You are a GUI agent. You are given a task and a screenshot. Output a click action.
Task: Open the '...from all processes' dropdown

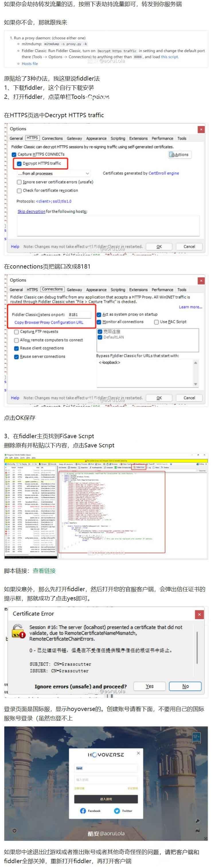click(x=53, y=174)
